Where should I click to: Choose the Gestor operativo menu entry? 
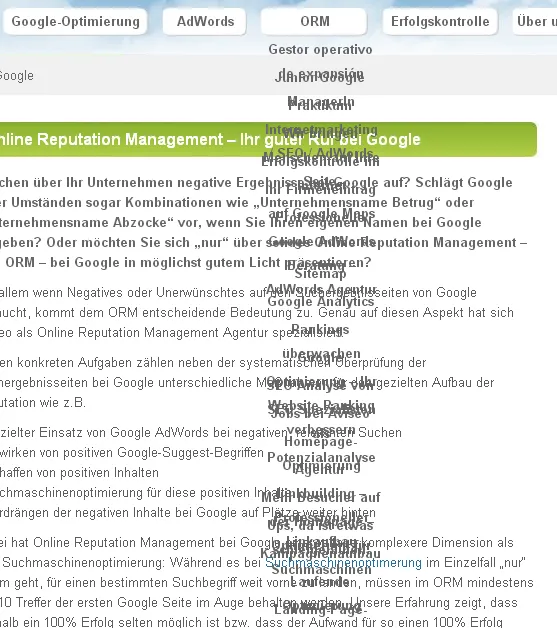click(x=320, y=49)
